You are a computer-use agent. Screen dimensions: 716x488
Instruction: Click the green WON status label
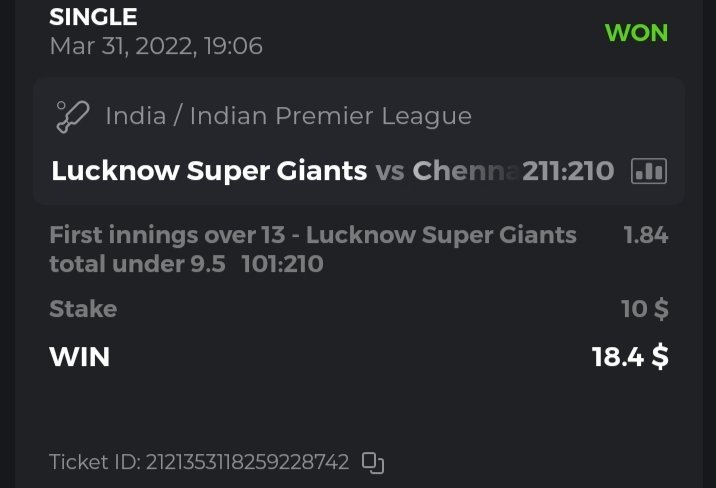click(636, 32)
